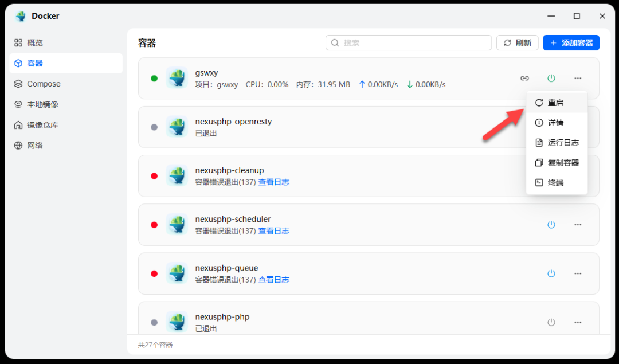Choose 详情 details from the context menu
The image size is (619, 364).
click(557, 123)
